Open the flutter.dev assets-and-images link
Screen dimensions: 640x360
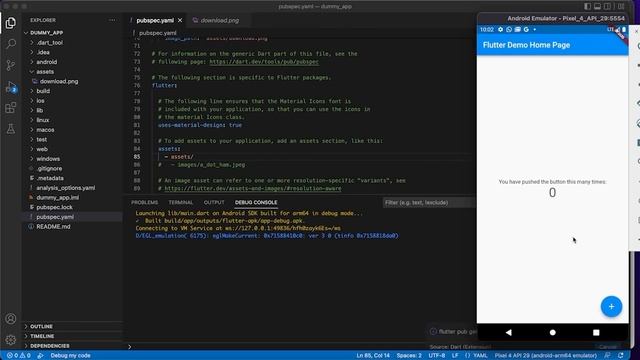[253, 189]
